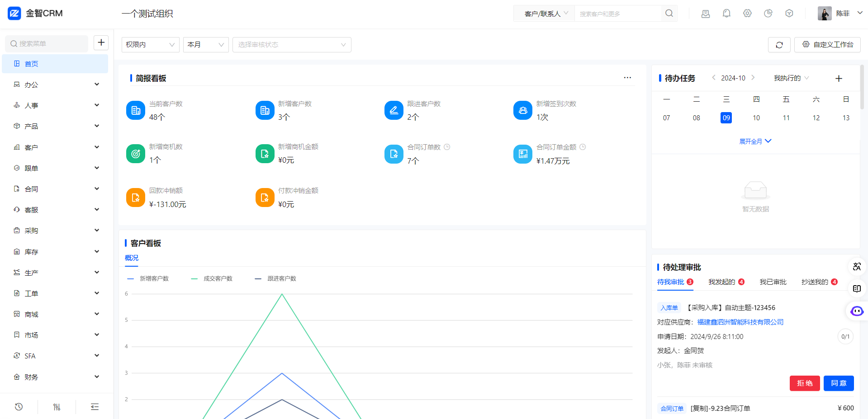Click the plus button beside menu search

(x=101, y=43)
